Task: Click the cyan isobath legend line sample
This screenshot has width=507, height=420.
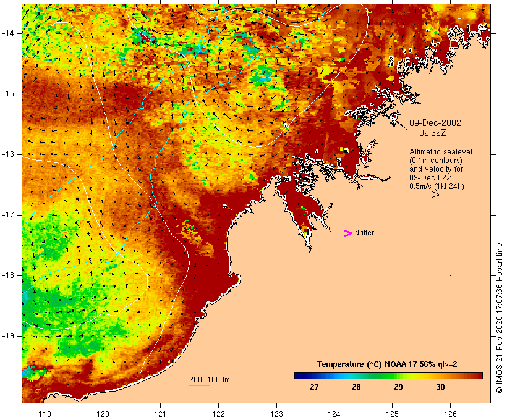Action: click(x=200, y=385)
